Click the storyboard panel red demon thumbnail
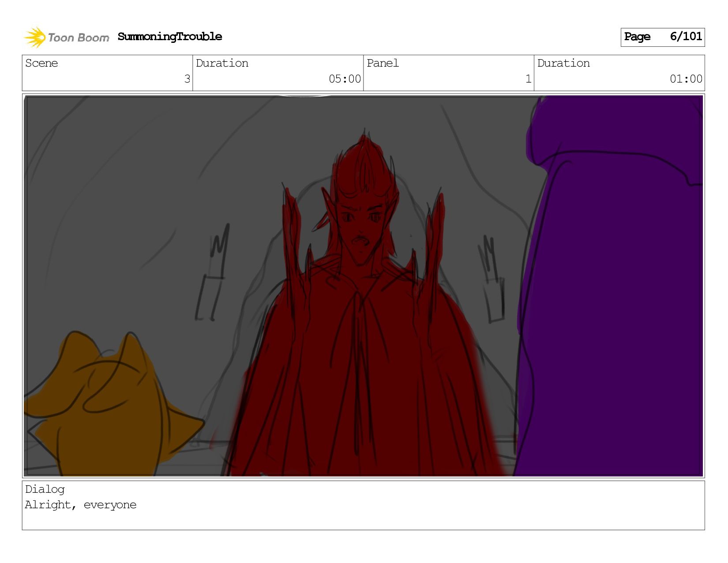This screenshot has width=728, height=563. (x=363, y=286)
